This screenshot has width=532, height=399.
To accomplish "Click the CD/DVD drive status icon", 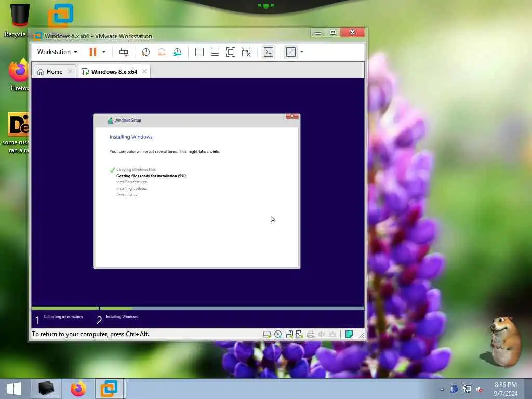I will (278, 334).
